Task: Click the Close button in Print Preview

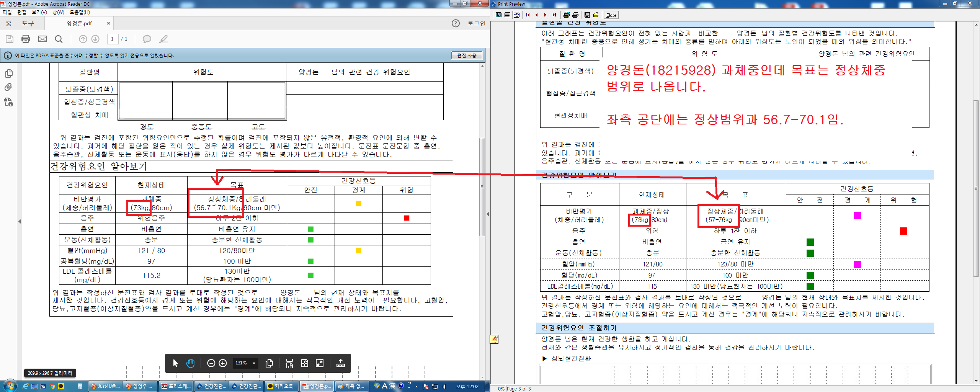Action: click(x=611, y=15)
